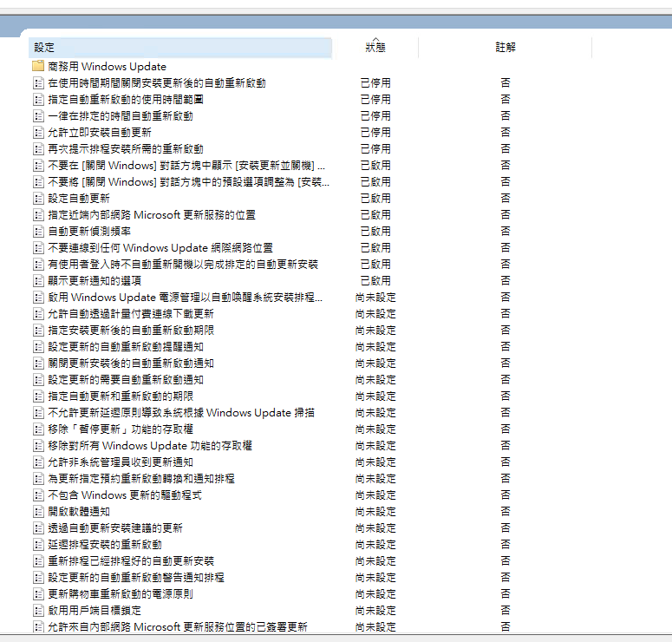This screenshot has width=672, height=642.
Task: Click 尚未設定 status of 開啟軟體通知
Action: coord(375,512)
